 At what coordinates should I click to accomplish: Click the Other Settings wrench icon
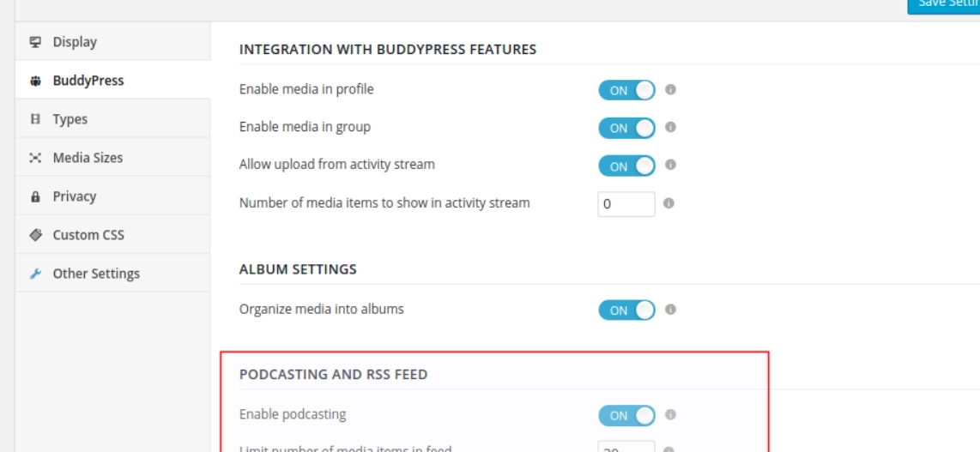tap(35, 274)
